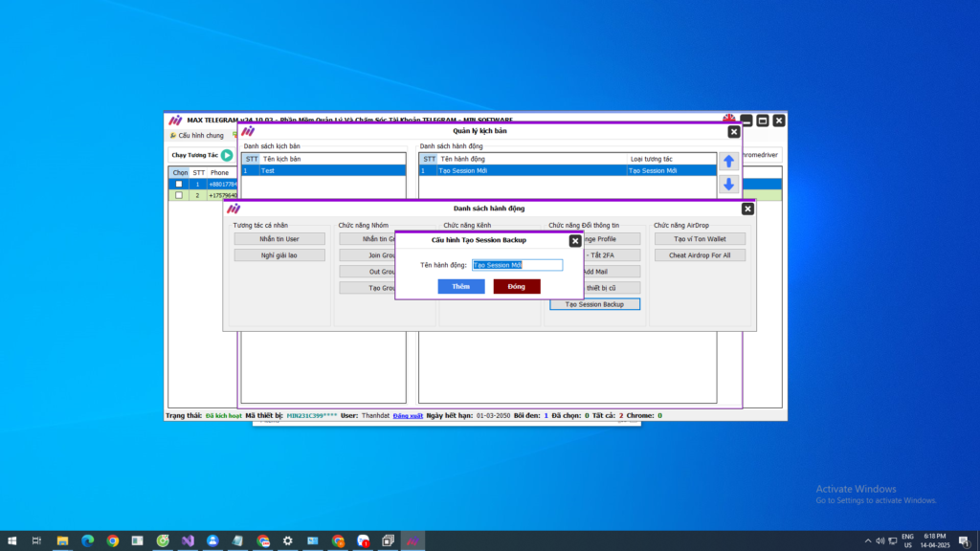Tick the checkbox for account row 1

179,184
